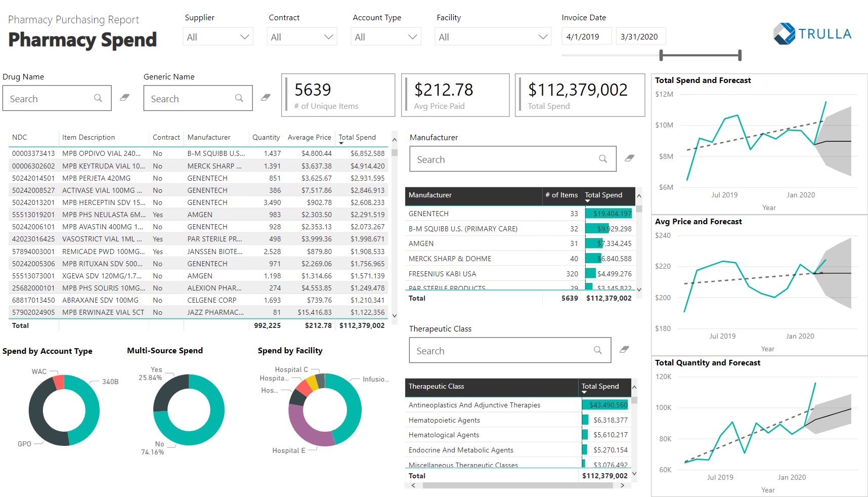Sort drug table by Item Description header
Image resolution: width=868 pixels, height=497 pixels.
click(89, 137)
